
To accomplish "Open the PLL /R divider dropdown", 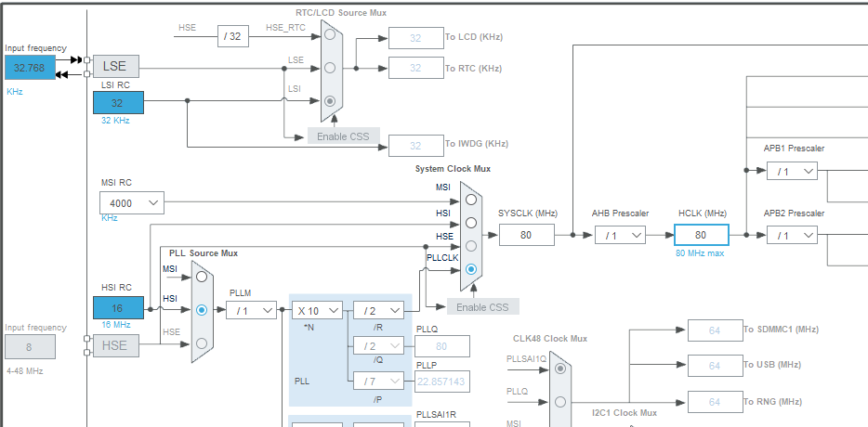I will pyautogui.click(x=378, y=310).
